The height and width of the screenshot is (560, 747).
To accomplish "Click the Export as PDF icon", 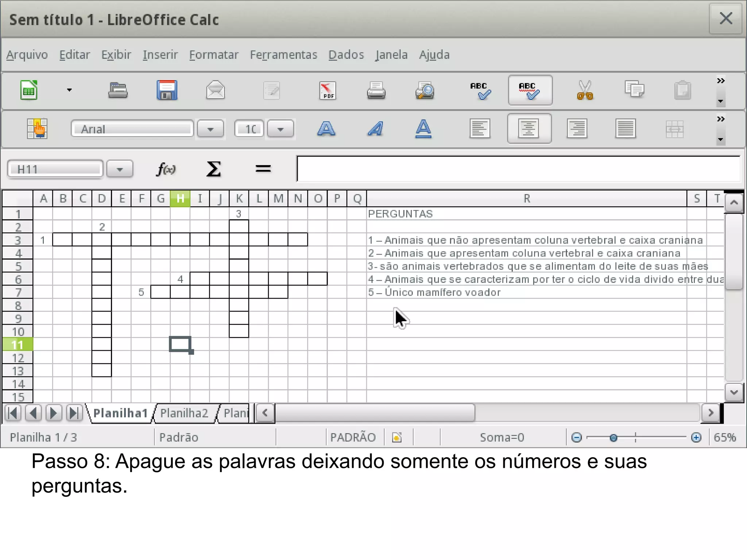I will (x=327, y=90).
